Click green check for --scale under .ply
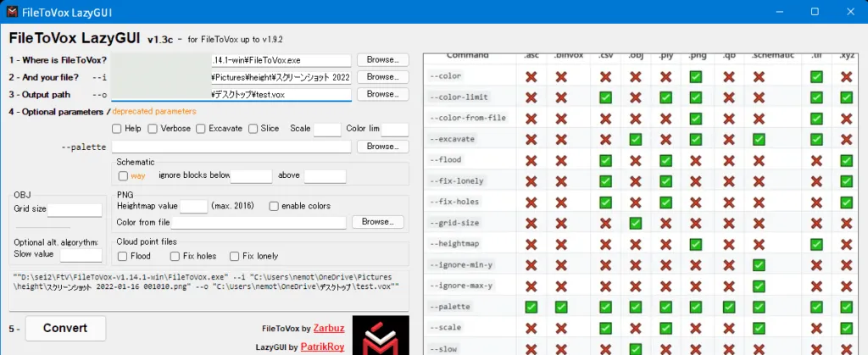Image resolution: width=868 pixels, height=355 pixels. (666, 328)
